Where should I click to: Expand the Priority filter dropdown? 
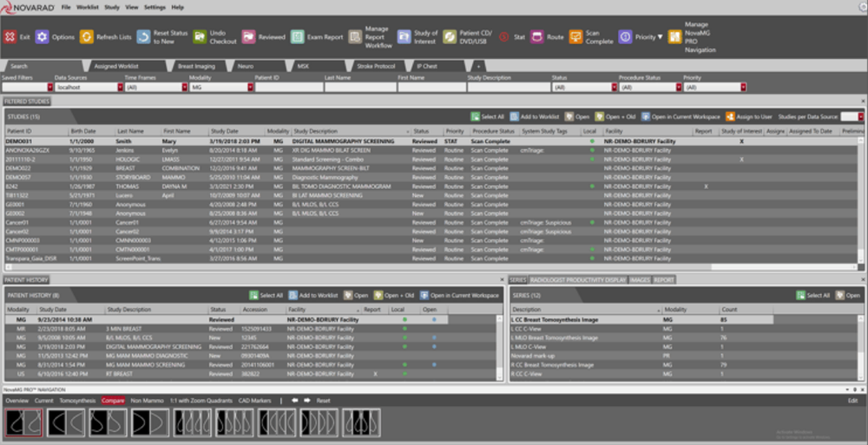point(744,88)
